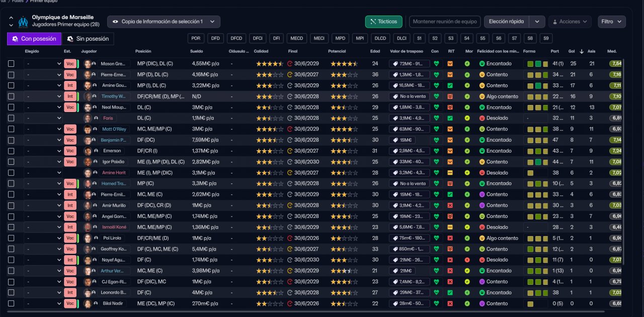Screen dimensions: 644x317
Task: Click the POR position filter button
Action: 196,38
